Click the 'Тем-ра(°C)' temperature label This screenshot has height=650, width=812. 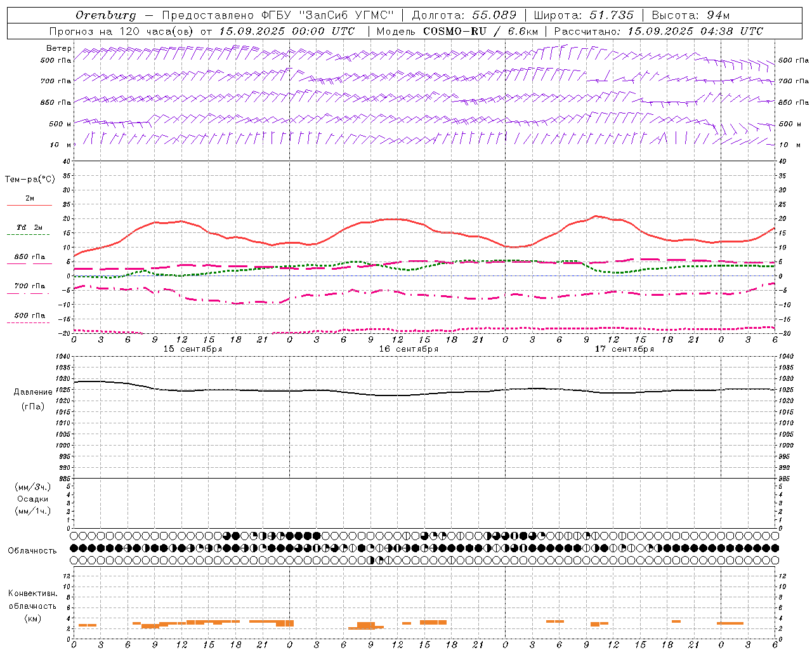pyautogui.click(x=30, y=180)
